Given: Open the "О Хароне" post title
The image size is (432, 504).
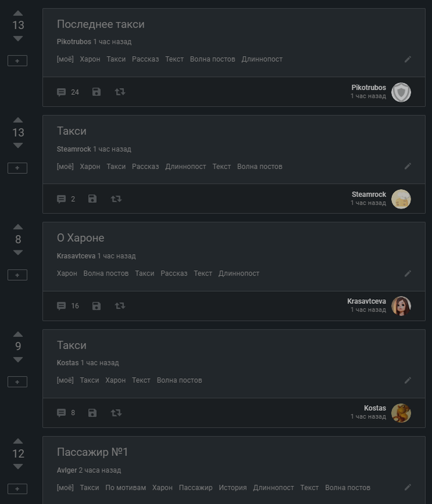Looking at the screenshot, I should (80, 238).
